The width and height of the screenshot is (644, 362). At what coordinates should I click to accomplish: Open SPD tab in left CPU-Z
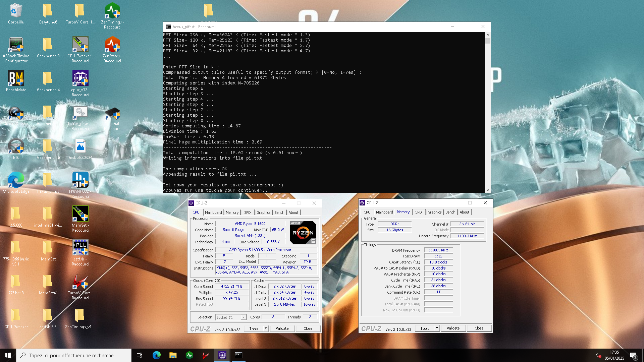(248, 213)
